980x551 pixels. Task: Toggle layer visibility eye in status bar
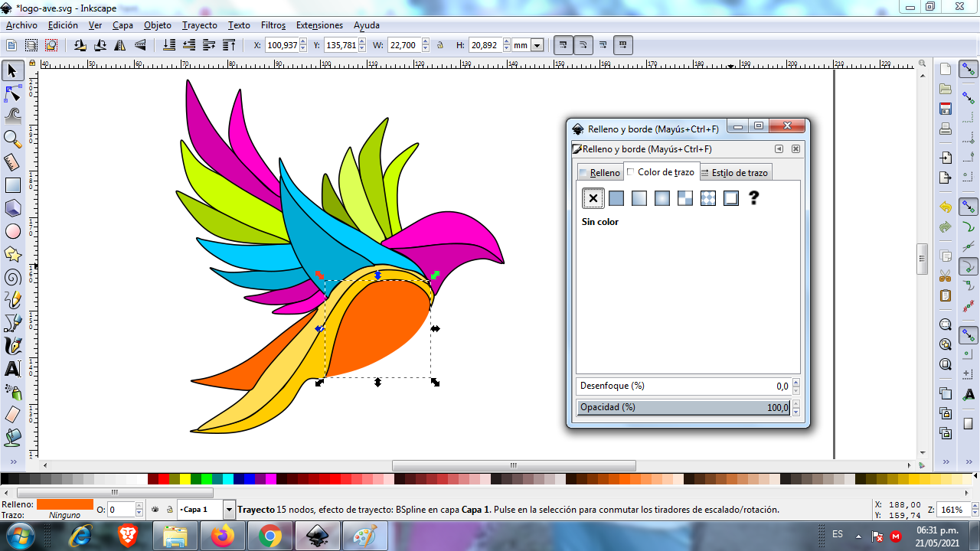click(x=155, y=509)
